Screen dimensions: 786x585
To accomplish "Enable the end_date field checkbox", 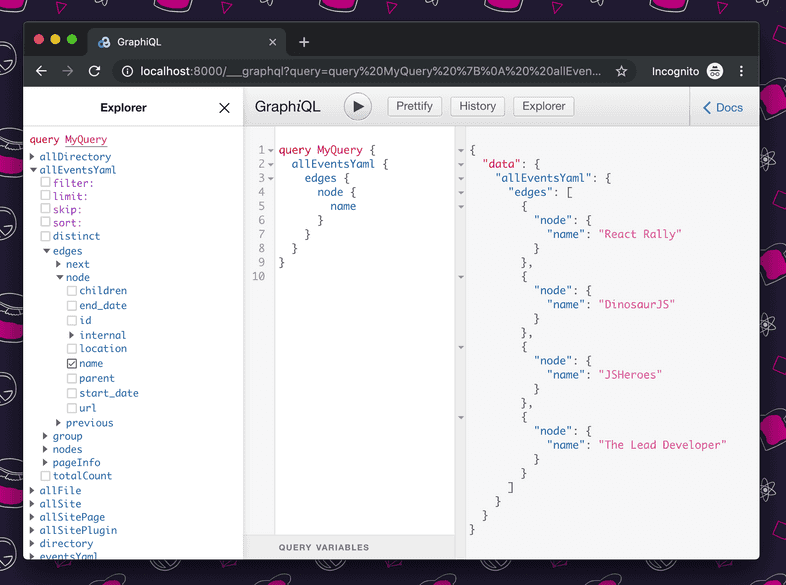I will point(72,306).
